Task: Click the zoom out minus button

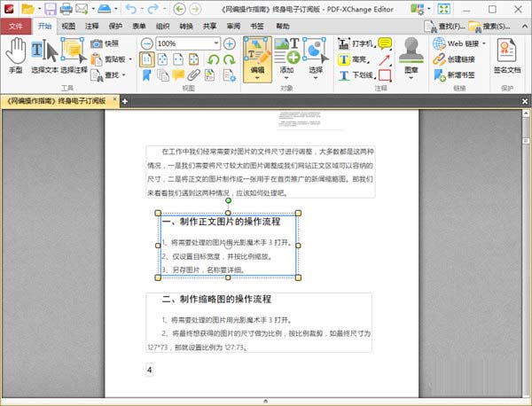Action: click(146, 43)
